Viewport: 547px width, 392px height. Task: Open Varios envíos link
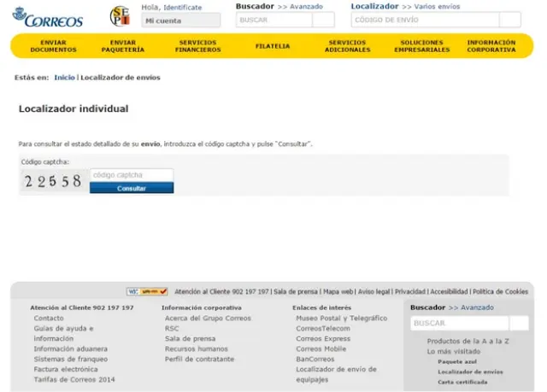click(x=437, y=7)
